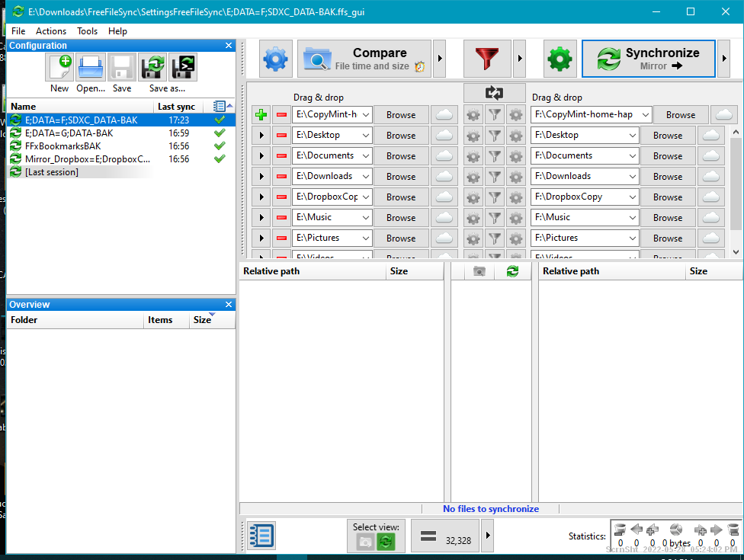Click the Save as batch job icon

click(x=184, y=67)
